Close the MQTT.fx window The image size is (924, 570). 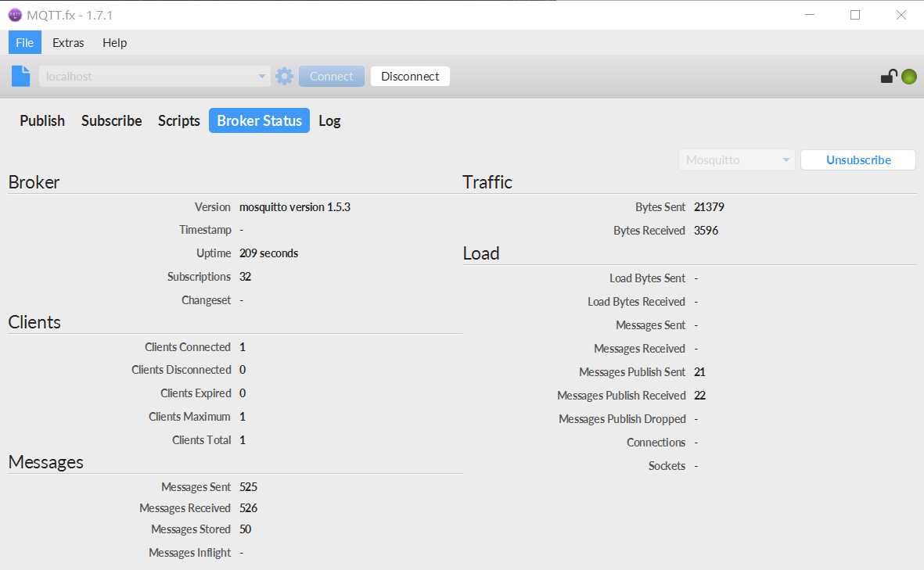coord(901,15)
